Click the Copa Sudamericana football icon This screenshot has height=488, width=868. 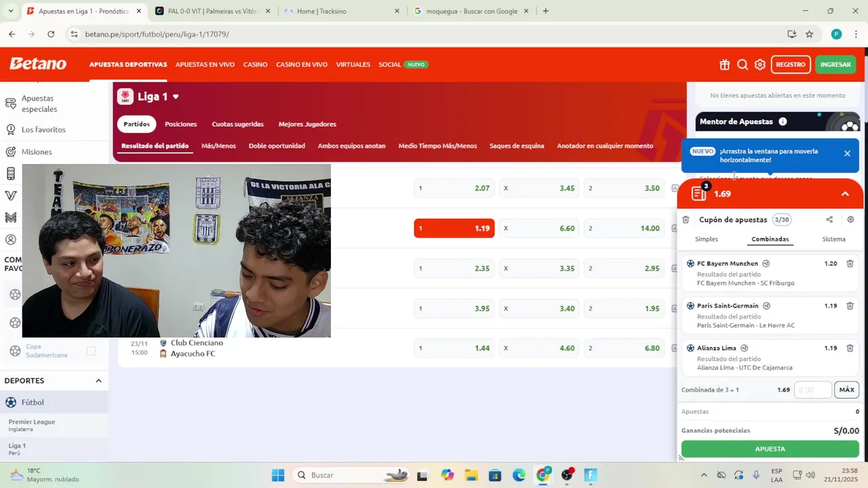point(15,351)
